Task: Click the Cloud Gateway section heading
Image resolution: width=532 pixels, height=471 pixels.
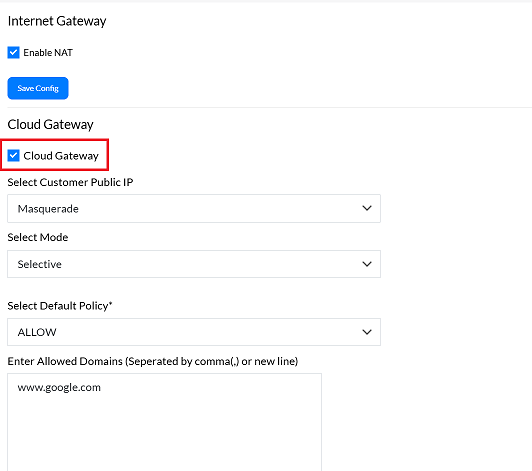Action: [x=50, y=125]
